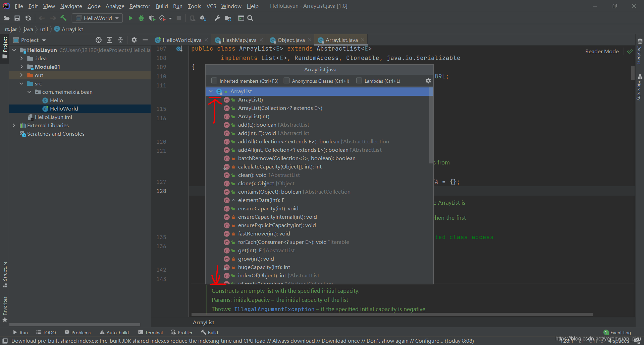Click Select Opened File target icon
Viewport: 644px width, 345px height.
pos(98,40)
